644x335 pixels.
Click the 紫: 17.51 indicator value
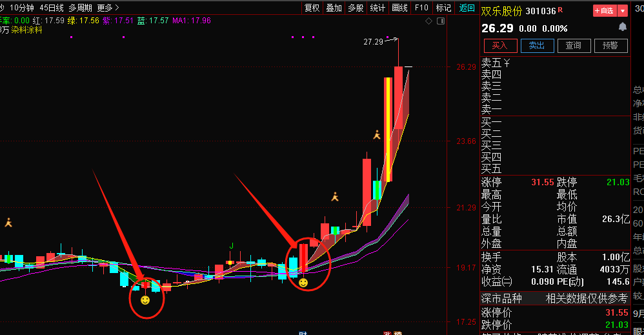118,21
